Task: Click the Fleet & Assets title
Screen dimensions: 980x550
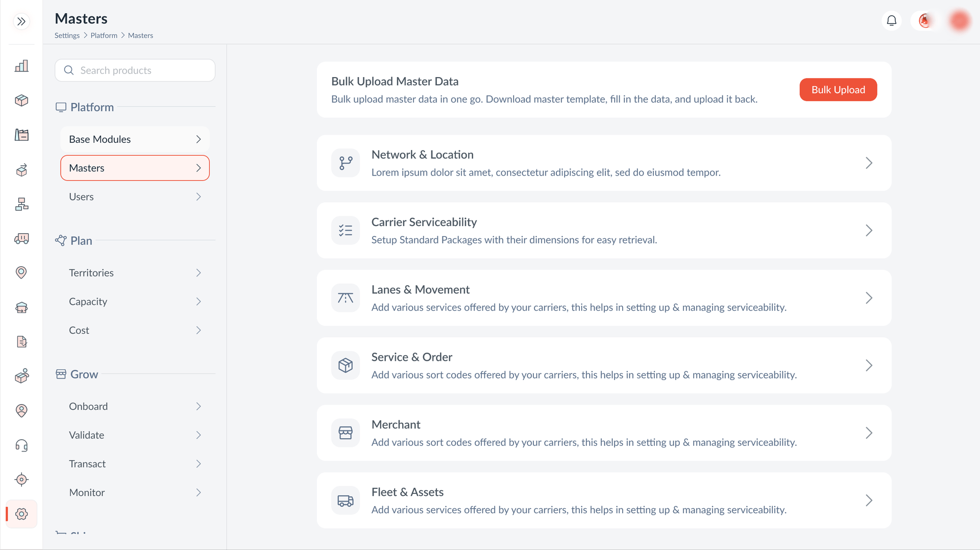Action: click(x=407, y=492)
